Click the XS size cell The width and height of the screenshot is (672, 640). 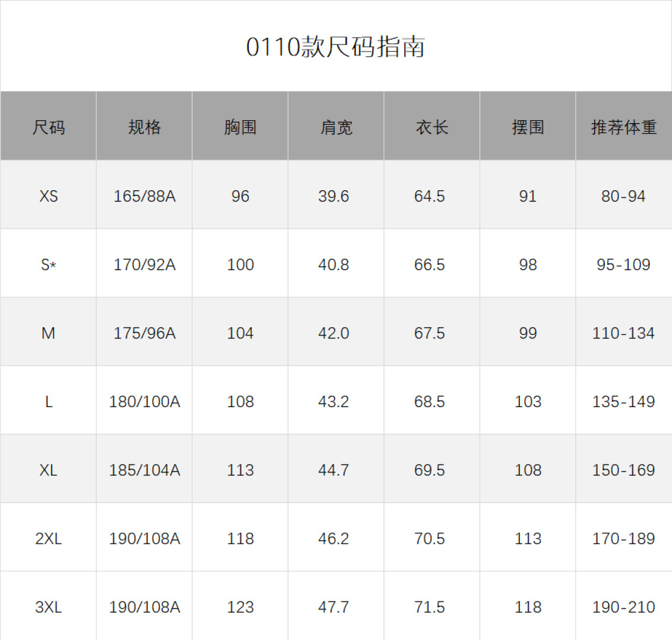click(49, 196)
